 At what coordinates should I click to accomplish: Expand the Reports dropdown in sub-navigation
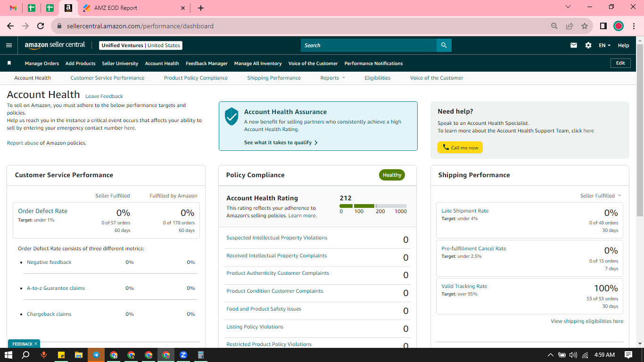[333, 78]
